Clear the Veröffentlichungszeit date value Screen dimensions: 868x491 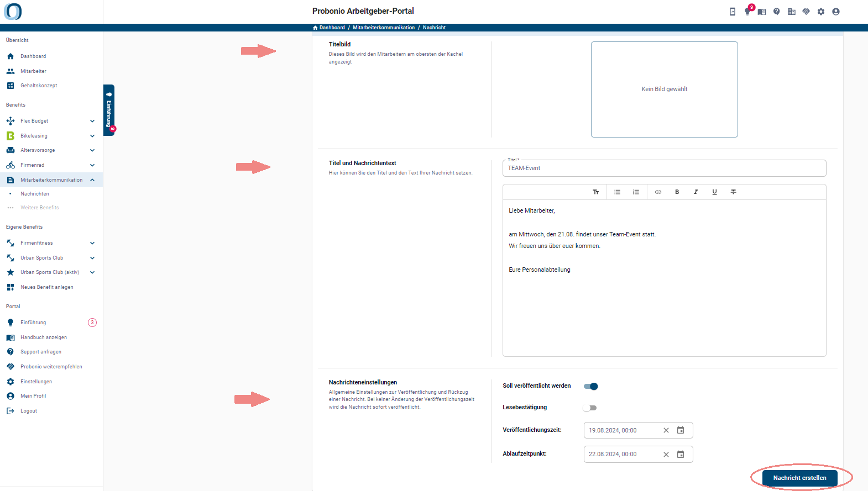[666, 430]
